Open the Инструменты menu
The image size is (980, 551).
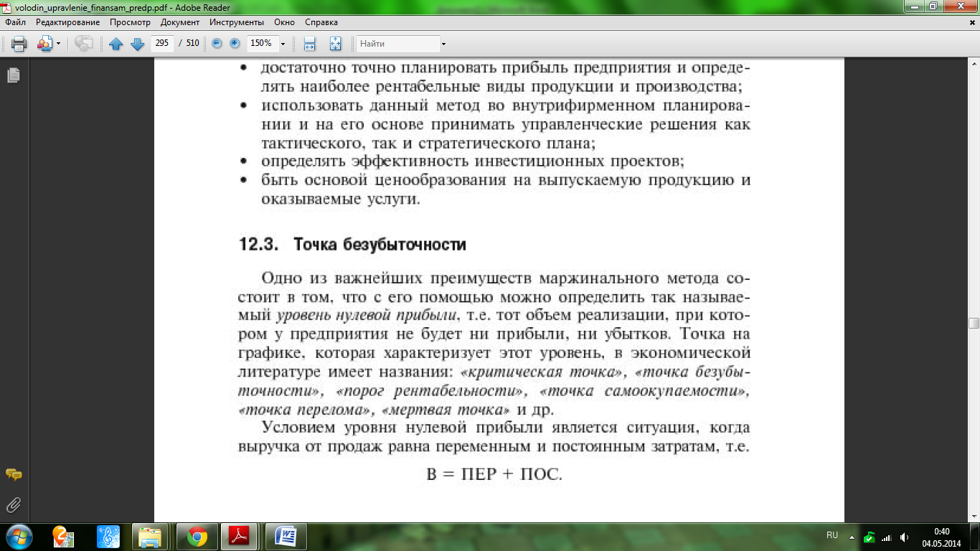point(238,22)
